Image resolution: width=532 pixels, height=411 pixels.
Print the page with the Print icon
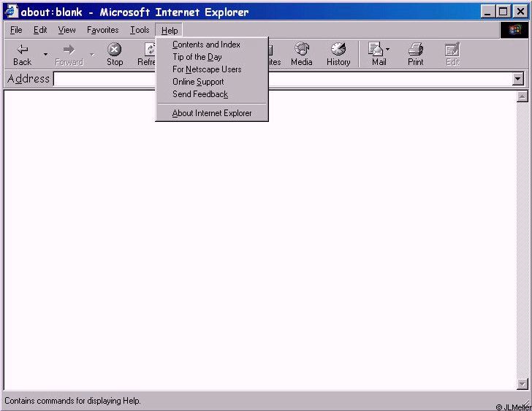416,54
